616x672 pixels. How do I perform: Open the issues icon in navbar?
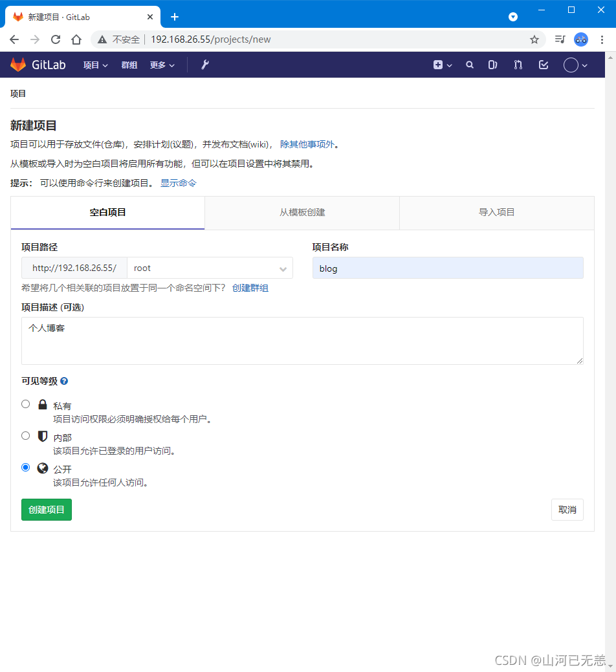pyautogui.click(x=492, y=65)
